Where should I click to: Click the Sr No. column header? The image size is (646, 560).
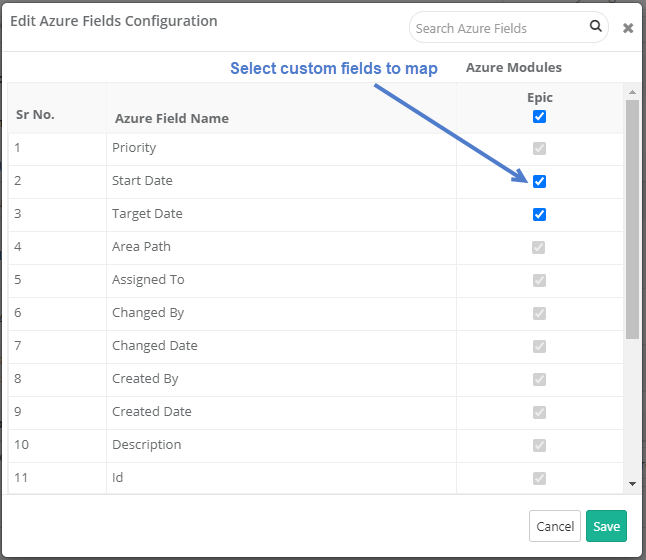(35, 114)
